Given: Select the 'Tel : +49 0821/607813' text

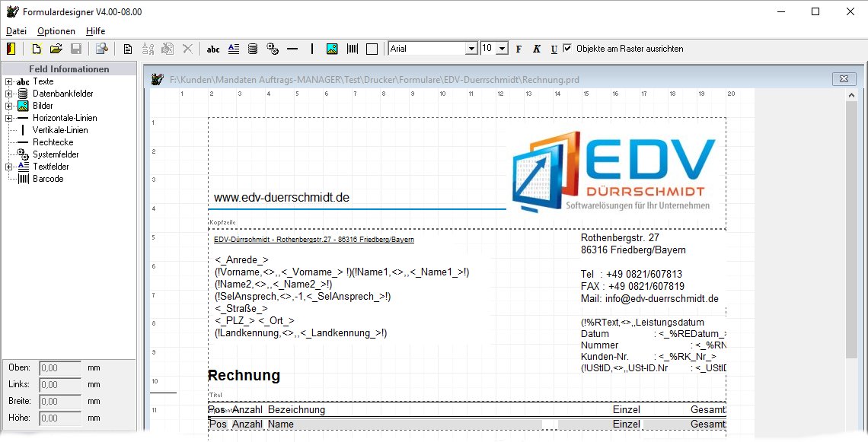Looking at the screenshot, I should click(x=631, y=275).
